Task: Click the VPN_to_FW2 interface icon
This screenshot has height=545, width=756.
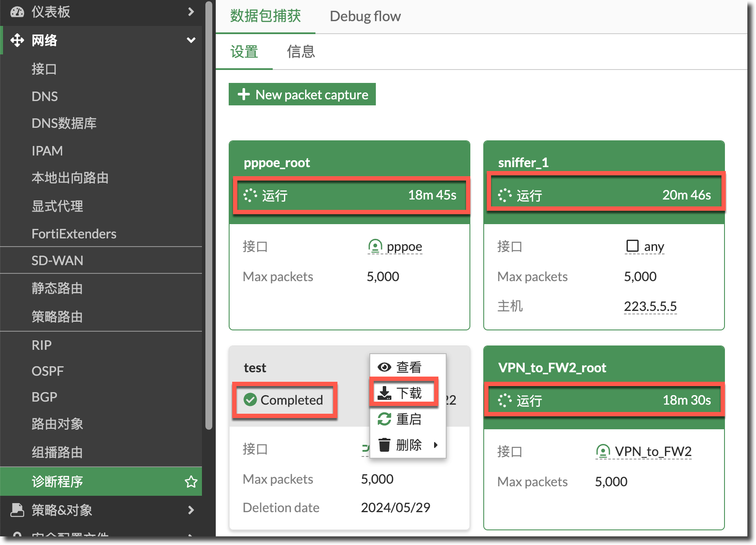Action: click(602, 452)
